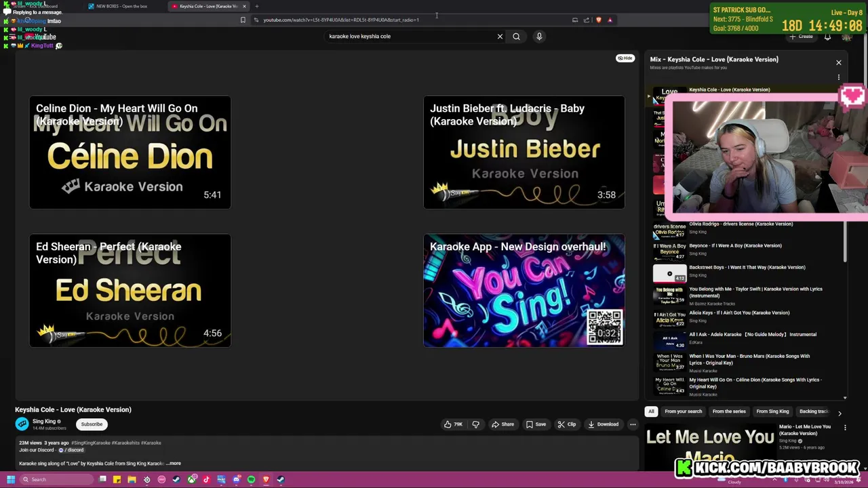Select the From Sing King chip

tap(772, 411)
